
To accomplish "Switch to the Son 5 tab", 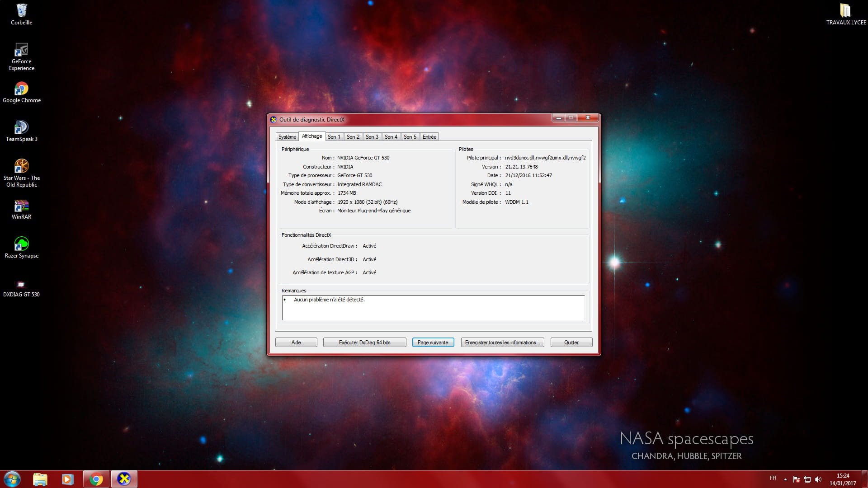I will pos(410,137).
